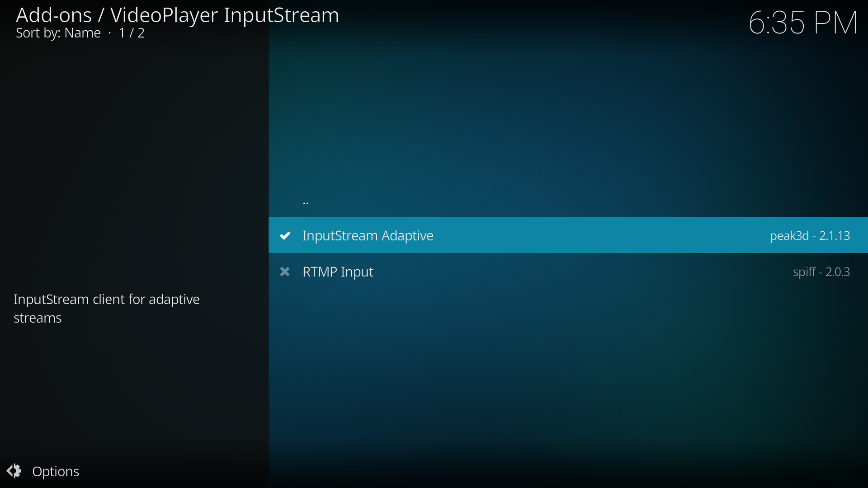This screenshot has width=868, height=488.
Task: Open the Options gear icon
Action: point(14,471)
